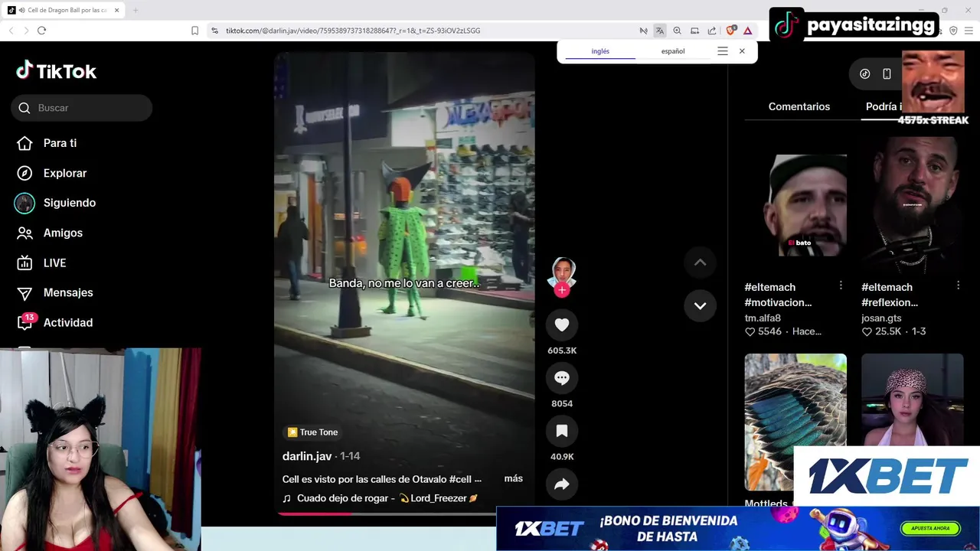The image size is (980, 551).
Task: Click picture-in-picture toolbar icon
Action: tap(694, 31)
